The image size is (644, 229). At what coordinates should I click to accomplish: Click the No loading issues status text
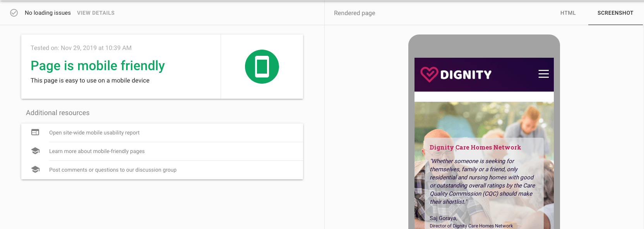(48, 13)
